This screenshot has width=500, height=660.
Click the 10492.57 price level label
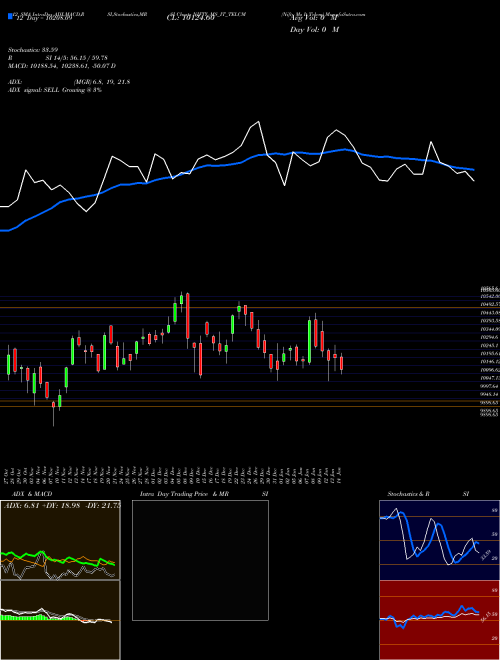click(490, 304)
